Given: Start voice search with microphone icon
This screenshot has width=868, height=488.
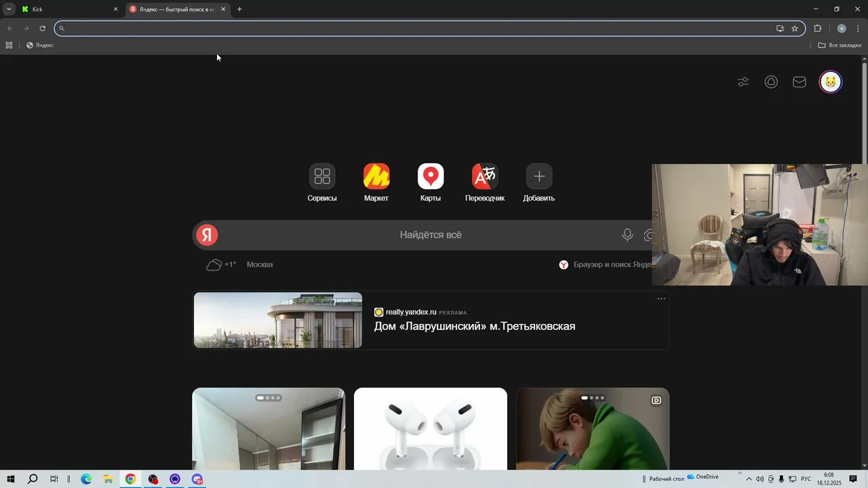Looking at the screenshot, I should pyautogui.click(x=627, y=235).
